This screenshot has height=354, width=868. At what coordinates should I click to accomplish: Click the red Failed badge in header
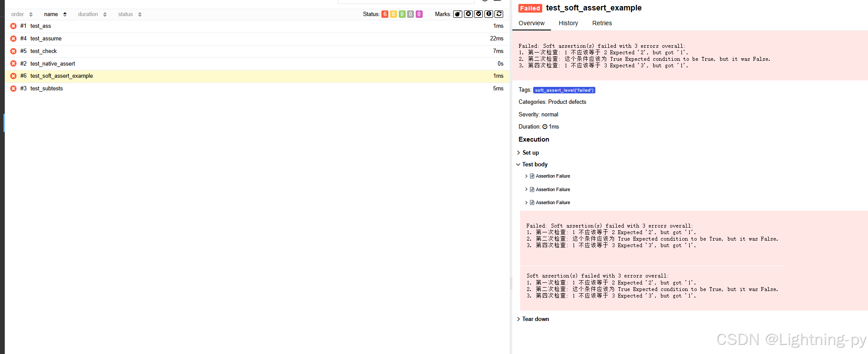click(x=530, y=8)
